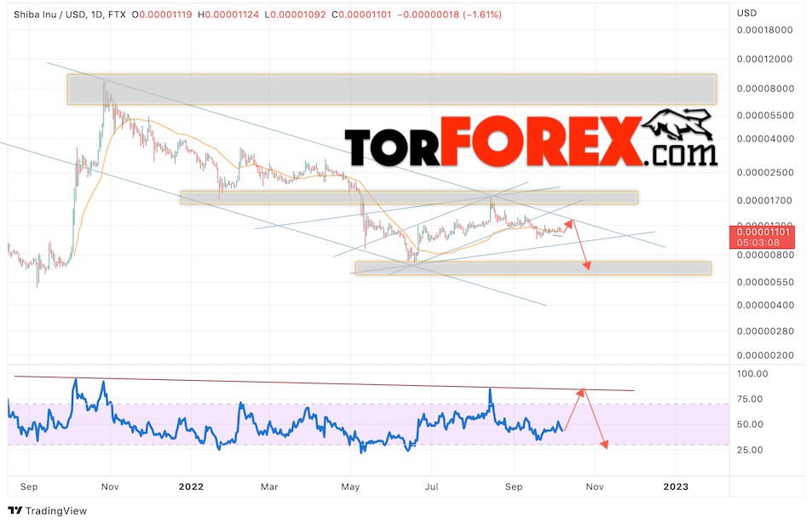Click the RSI 25.00 scale label
812x524 pixels.
750,450
